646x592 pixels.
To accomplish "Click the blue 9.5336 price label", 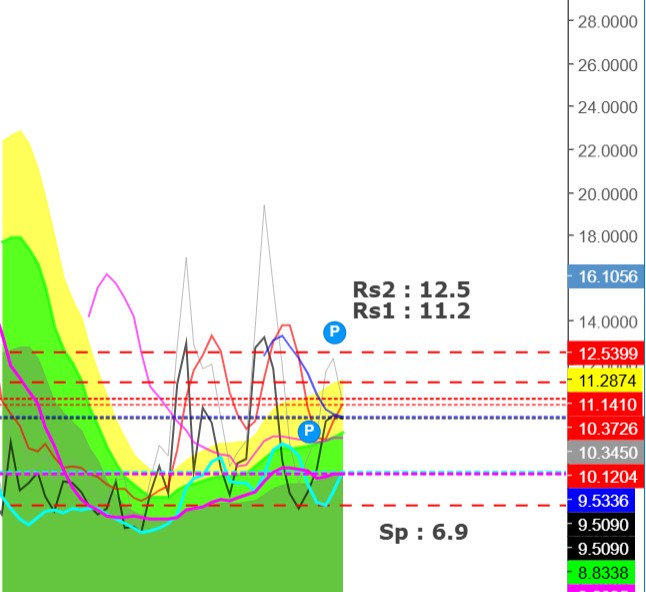I will tap(606, 500).
